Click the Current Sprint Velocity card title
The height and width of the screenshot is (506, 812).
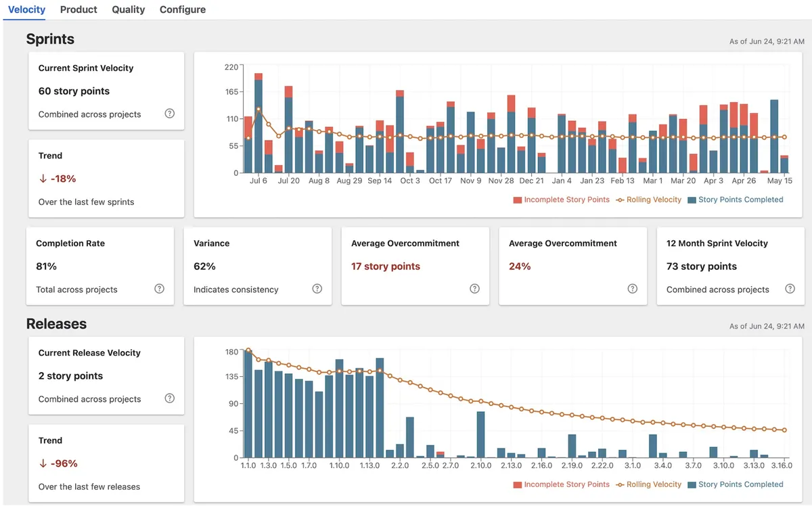tap(86, 68)
